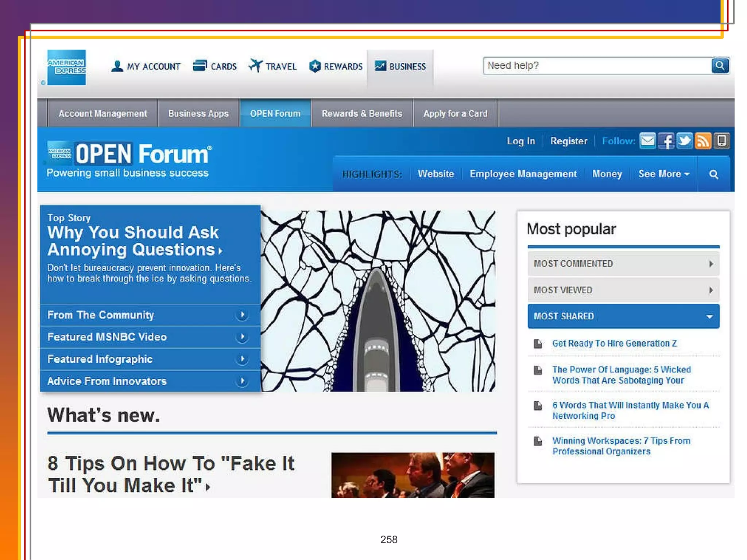Viewport: 747px width, 560px height.
Task: Select the Rewards & Benefits tab
Action: point(361,113)
